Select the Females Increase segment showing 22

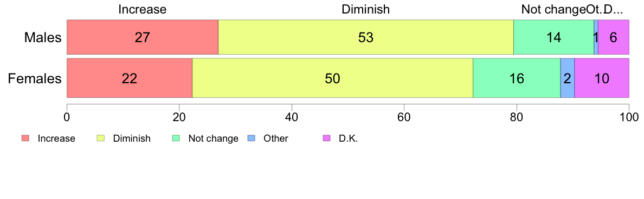(130, 78)
